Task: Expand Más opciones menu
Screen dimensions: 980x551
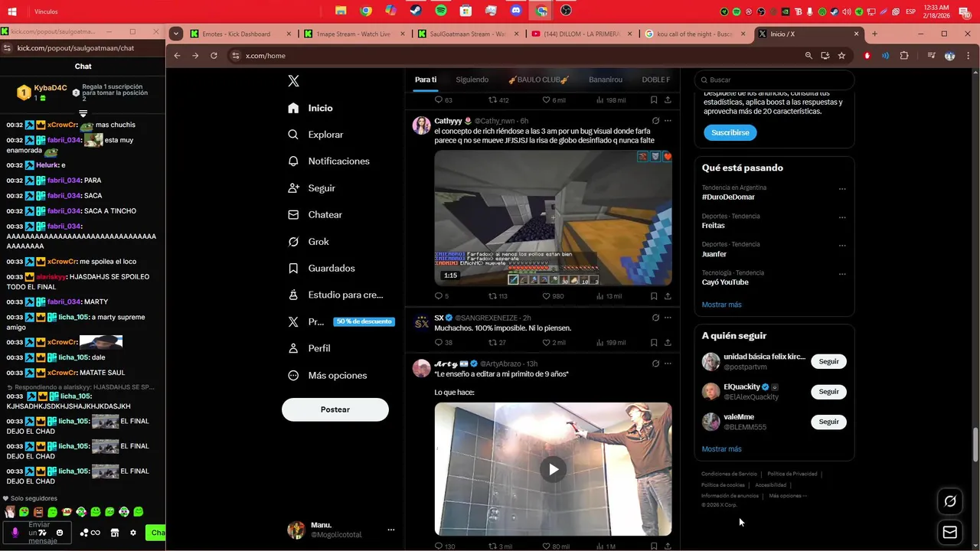Action: click(328, 375)
